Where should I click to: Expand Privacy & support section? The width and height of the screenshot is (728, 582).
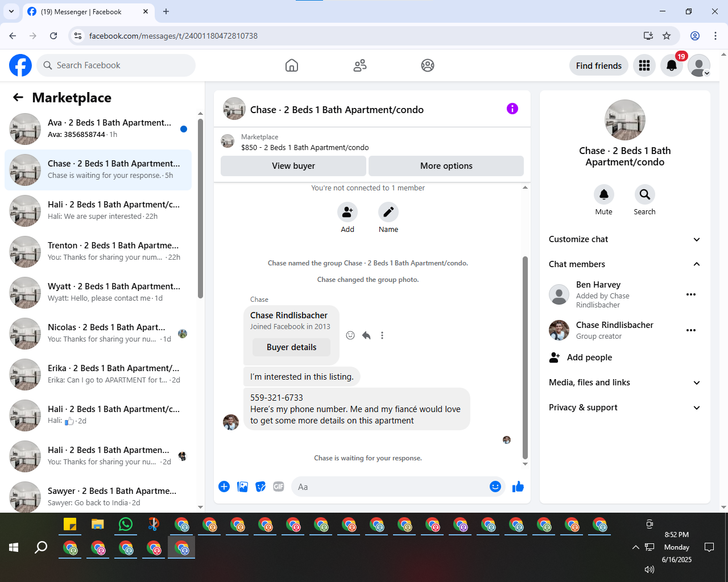[x=624, y=408]
